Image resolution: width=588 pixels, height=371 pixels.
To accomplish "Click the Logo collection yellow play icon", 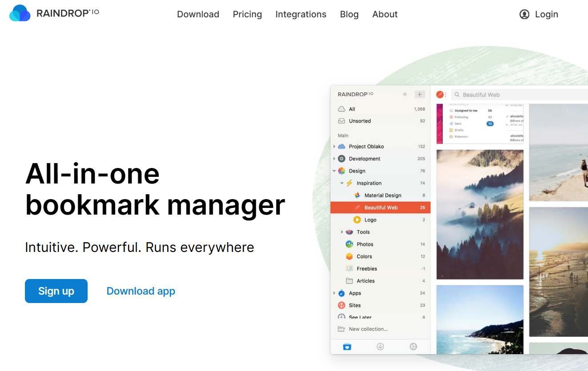I will pos(357,219).
